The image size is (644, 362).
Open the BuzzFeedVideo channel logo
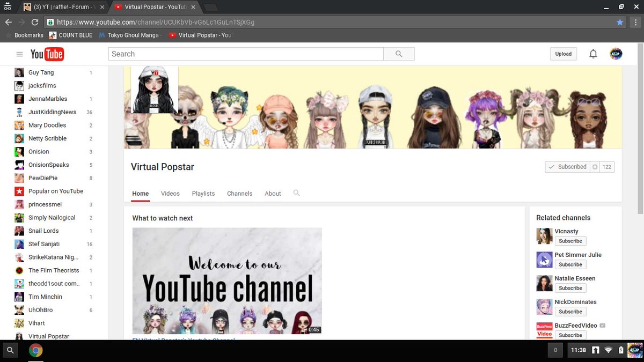click(x=544, y=330)
